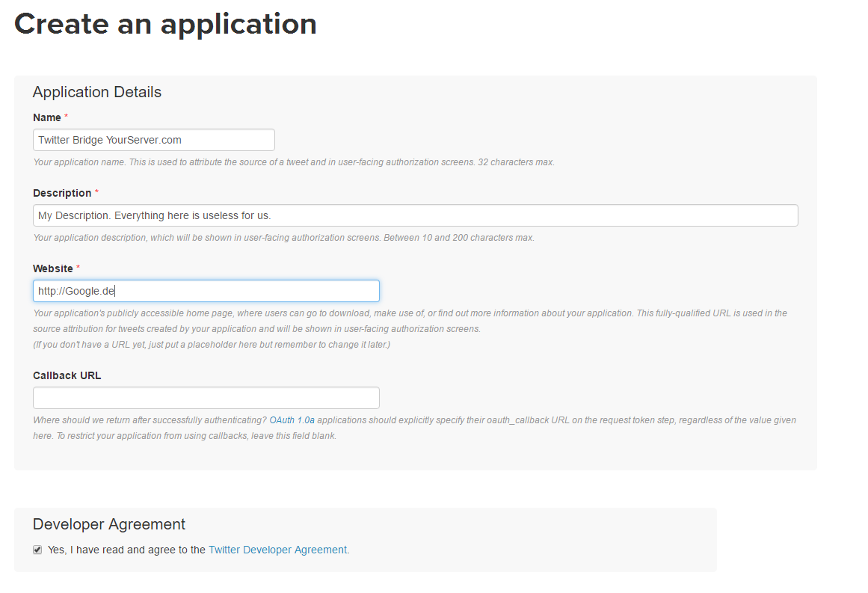Click the 'Callback URL' field label
The height and width of the screenshot is (593, 868).
(67, 375)
